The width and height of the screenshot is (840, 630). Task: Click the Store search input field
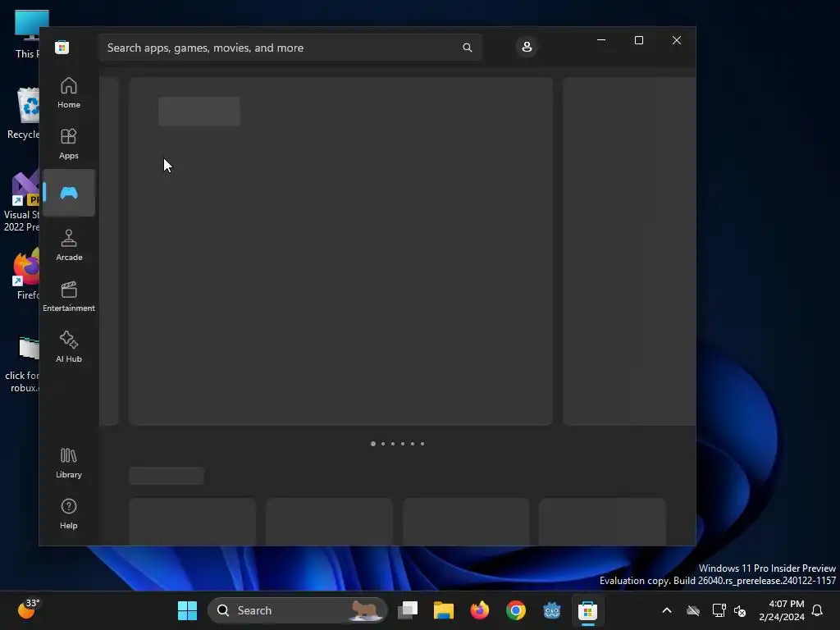[x=290, y=48]
